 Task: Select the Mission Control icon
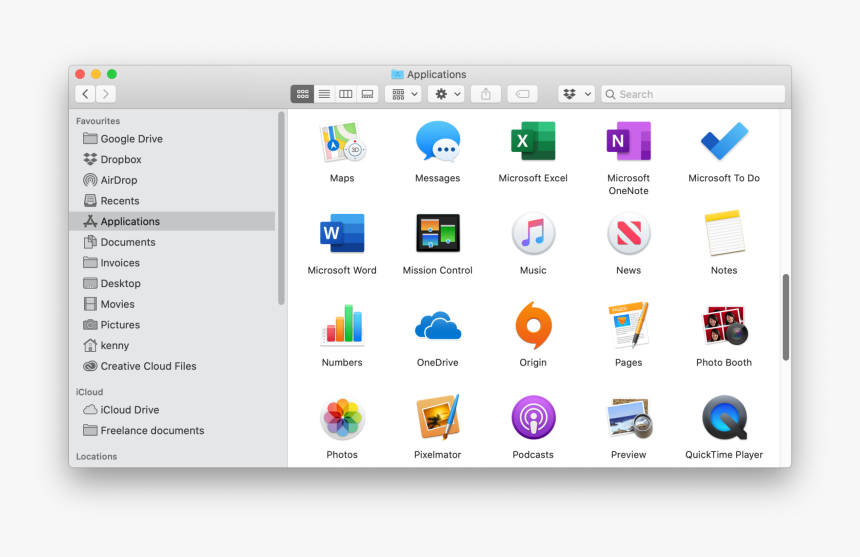click(x=438, y=234)
